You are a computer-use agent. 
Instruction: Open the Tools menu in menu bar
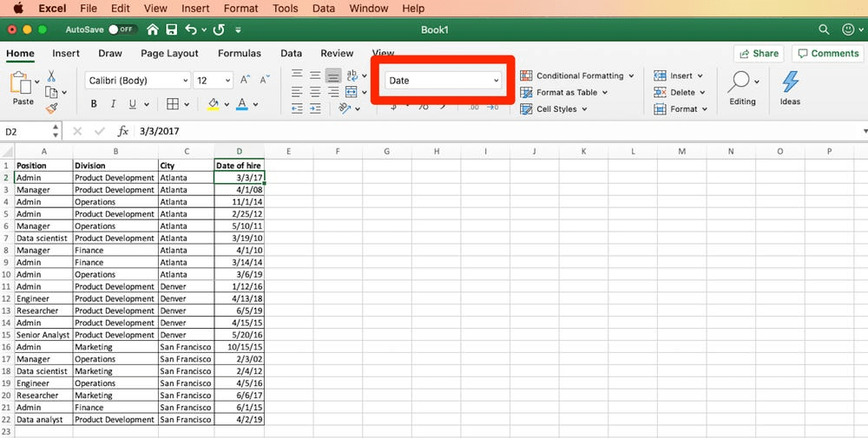285,9
